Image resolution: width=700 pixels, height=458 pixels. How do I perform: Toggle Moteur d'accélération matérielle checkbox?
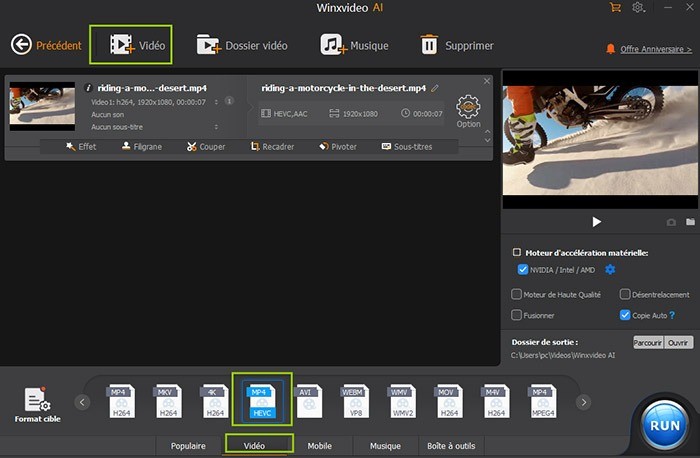517,252
